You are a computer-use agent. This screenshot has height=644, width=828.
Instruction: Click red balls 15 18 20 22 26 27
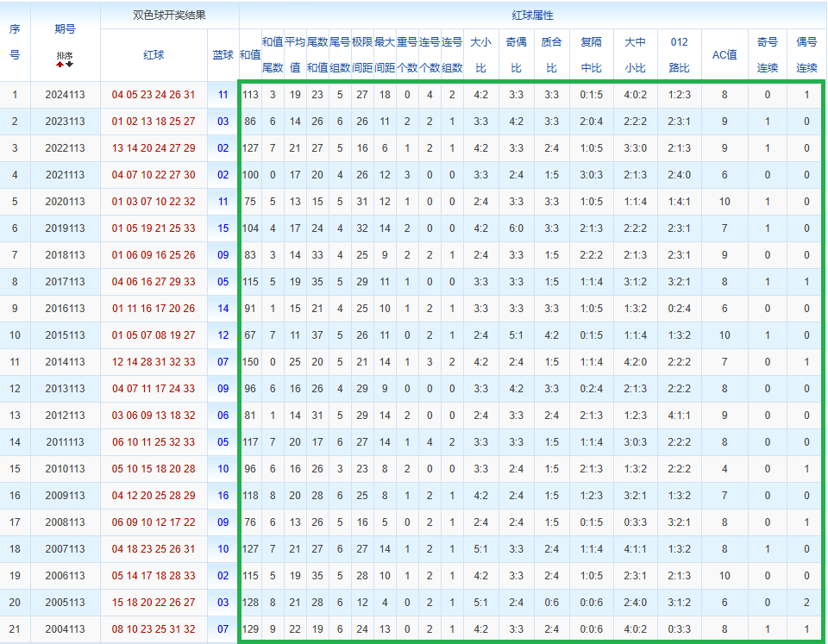(154, 603)
